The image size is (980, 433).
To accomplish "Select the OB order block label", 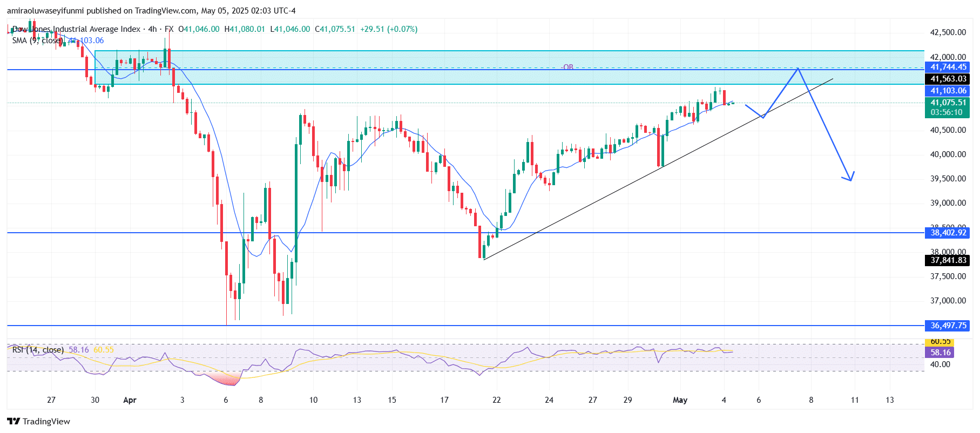I will (x=568, y=67).
